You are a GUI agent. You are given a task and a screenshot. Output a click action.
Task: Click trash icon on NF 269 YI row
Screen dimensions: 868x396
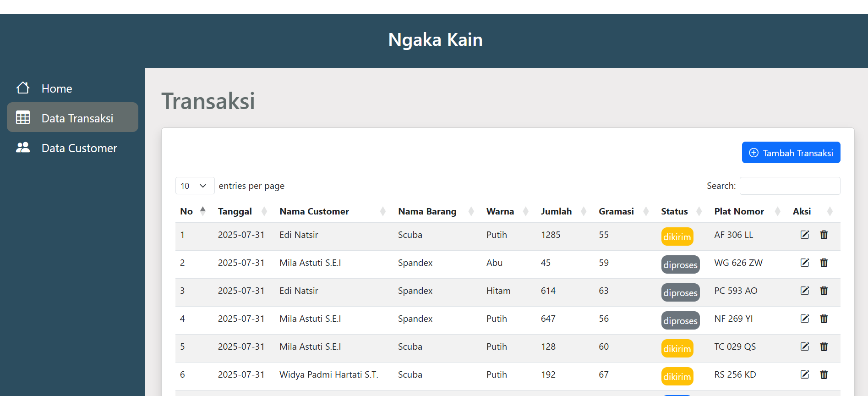(x=824, y=319)
